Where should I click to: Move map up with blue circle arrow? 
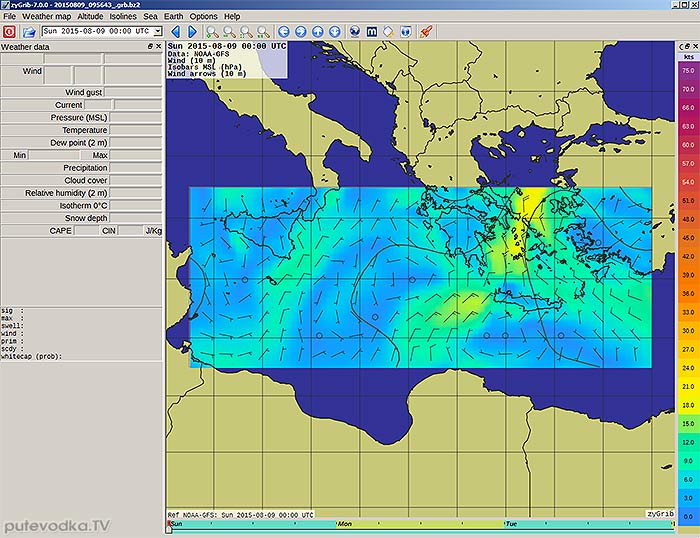(x=317, y=32)
